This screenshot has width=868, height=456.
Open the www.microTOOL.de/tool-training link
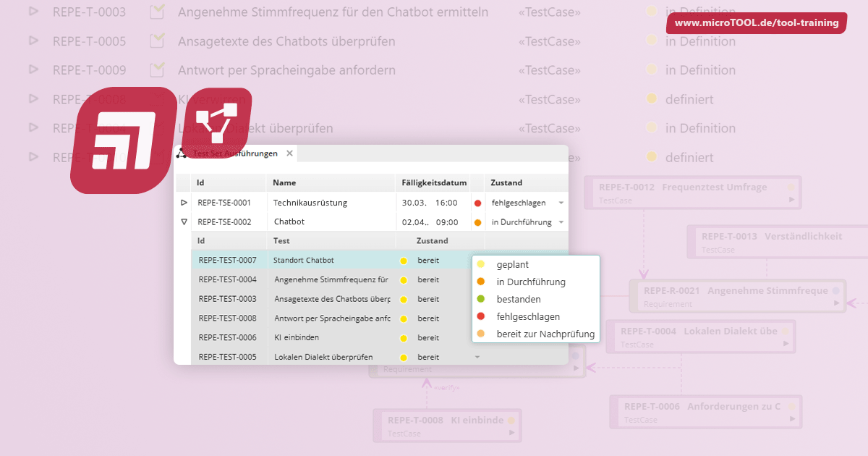tap(757, 23)
